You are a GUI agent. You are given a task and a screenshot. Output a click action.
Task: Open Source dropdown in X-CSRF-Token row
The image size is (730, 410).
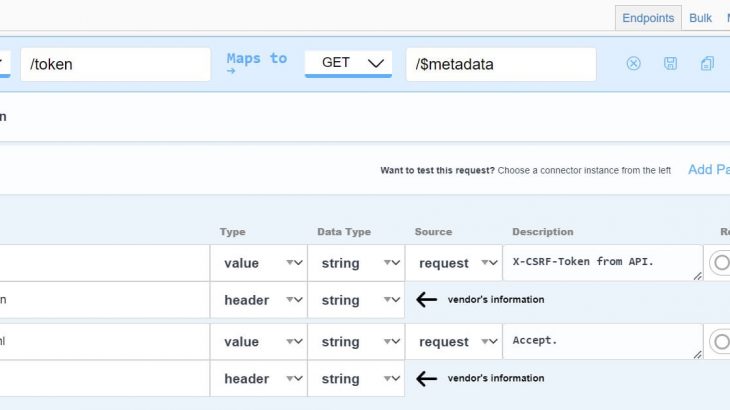point(454,263)
